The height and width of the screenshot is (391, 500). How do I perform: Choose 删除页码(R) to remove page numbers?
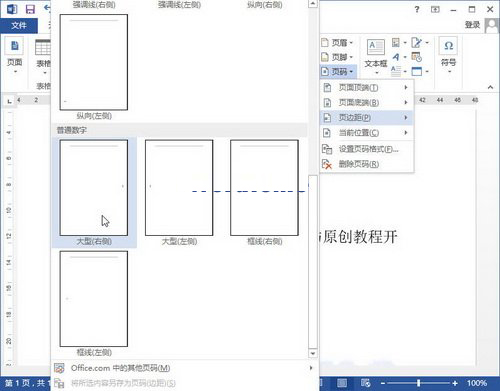(366, 164)
